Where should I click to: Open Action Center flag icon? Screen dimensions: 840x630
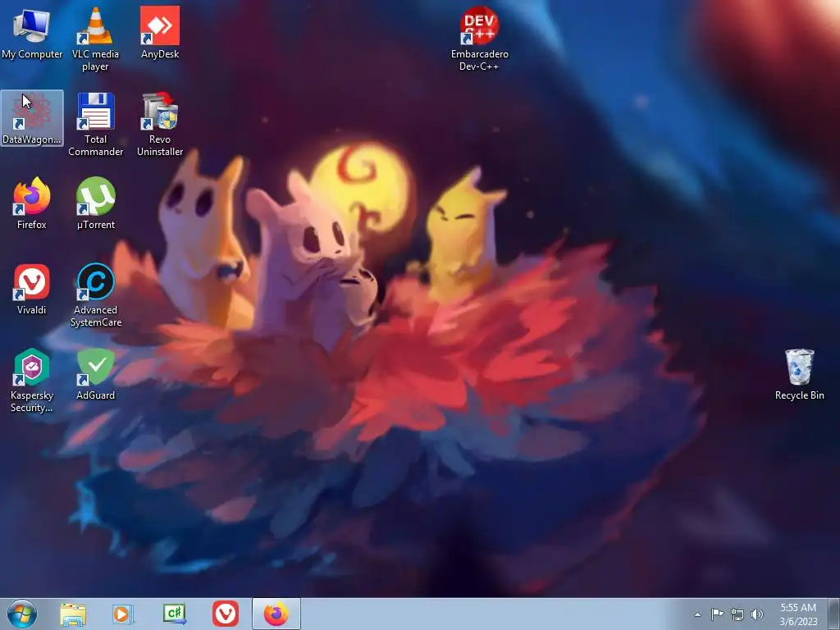click(717, 614)
